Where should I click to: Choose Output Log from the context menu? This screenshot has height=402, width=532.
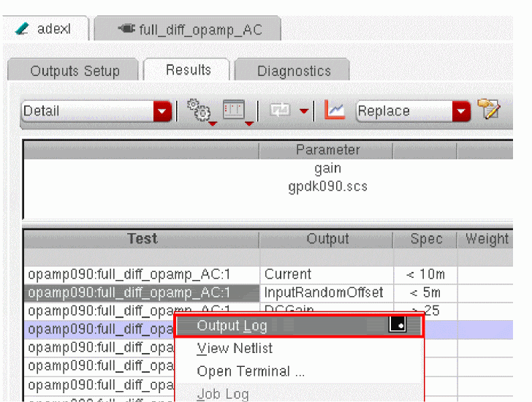pos(299,326)
